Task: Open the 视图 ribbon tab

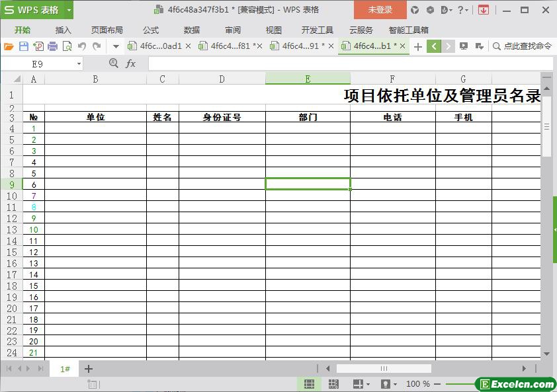Action: 273,30
